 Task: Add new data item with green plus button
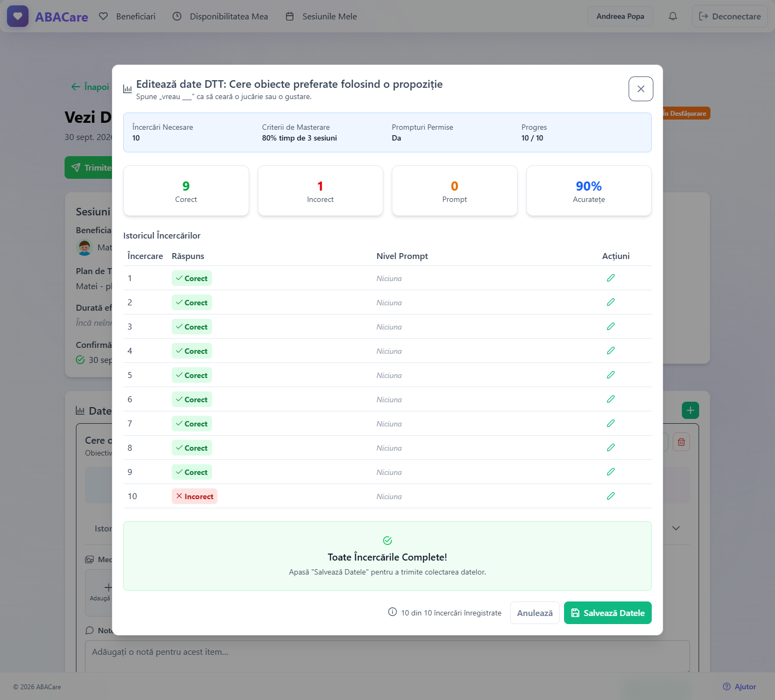[691, 410]
